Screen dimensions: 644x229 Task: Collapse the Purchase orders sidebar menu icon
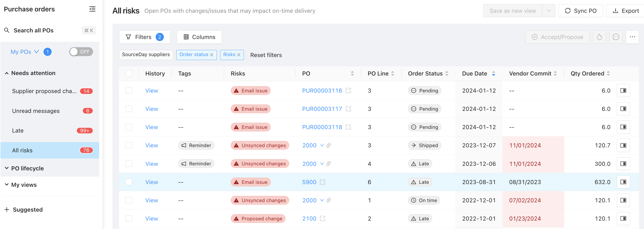click(92, 9)
